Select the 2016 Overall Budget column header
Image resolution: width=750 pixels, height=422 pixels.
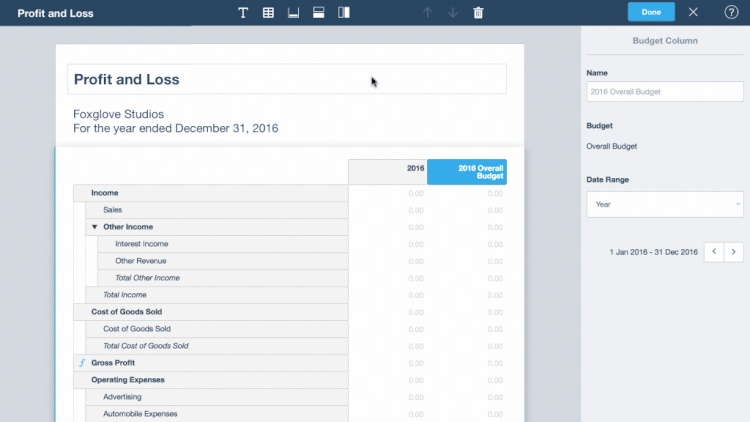[467, 171]
